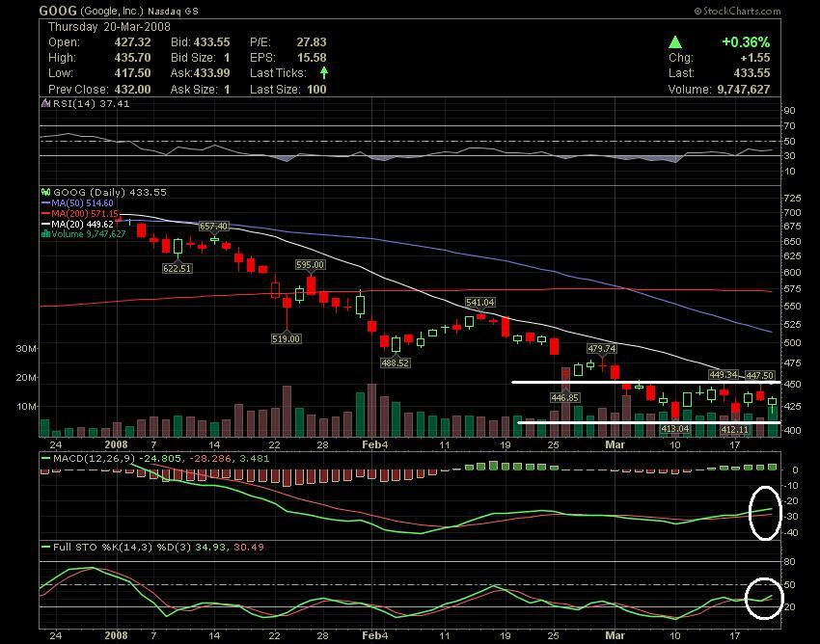The image size is (820, 644).
Task: Open the StockCharts.com watermark link
Action: (x=737, y=11)
